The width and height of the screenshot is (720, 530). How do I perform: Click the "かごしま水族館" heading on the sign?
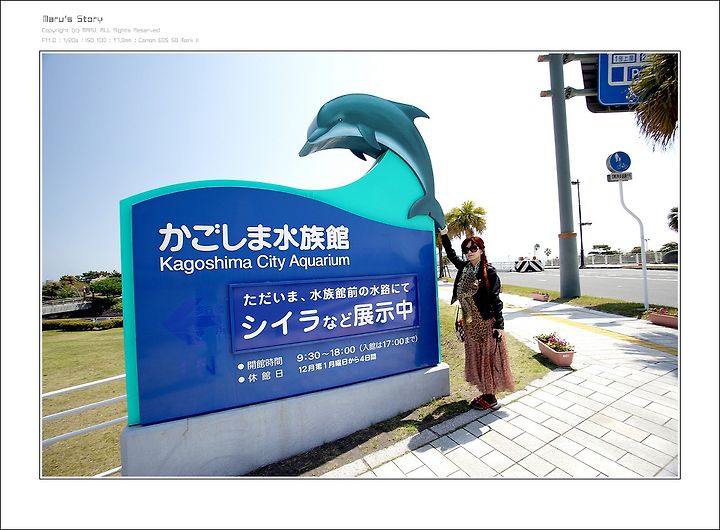[254, 237]
